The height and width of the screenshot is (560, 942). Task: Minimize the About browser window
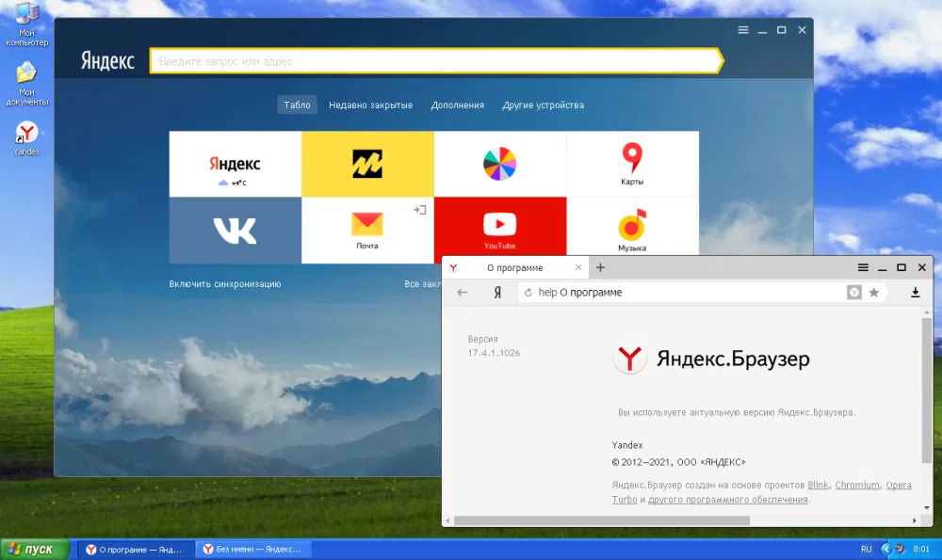click(882, 267)
